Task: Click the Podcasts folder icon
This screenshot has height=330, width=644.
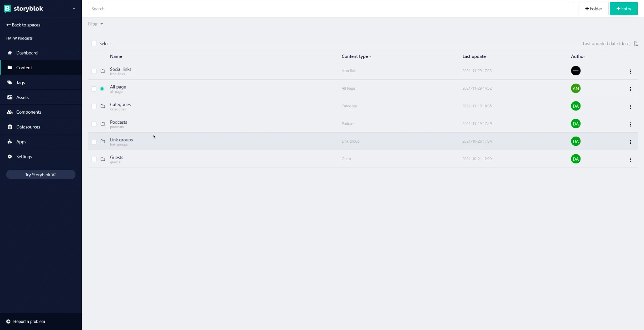Action: 103,124
